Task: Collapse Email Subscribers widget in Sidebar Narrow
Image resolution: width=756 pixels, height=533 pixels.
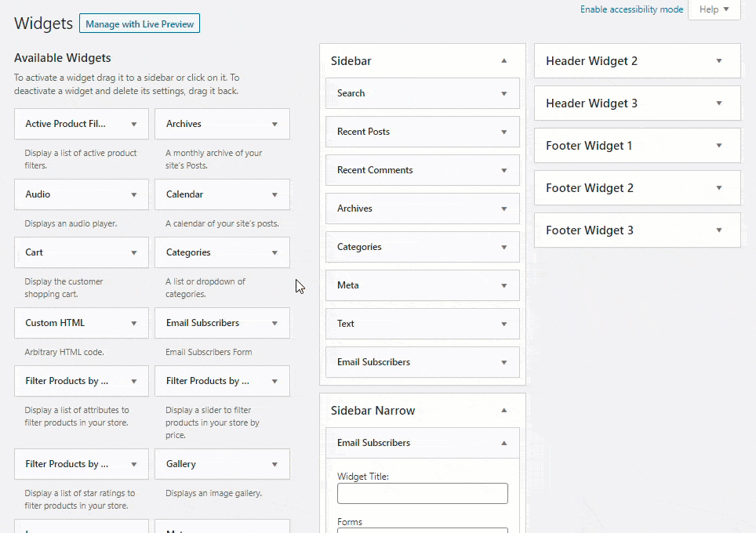Action: click(503, 443)
